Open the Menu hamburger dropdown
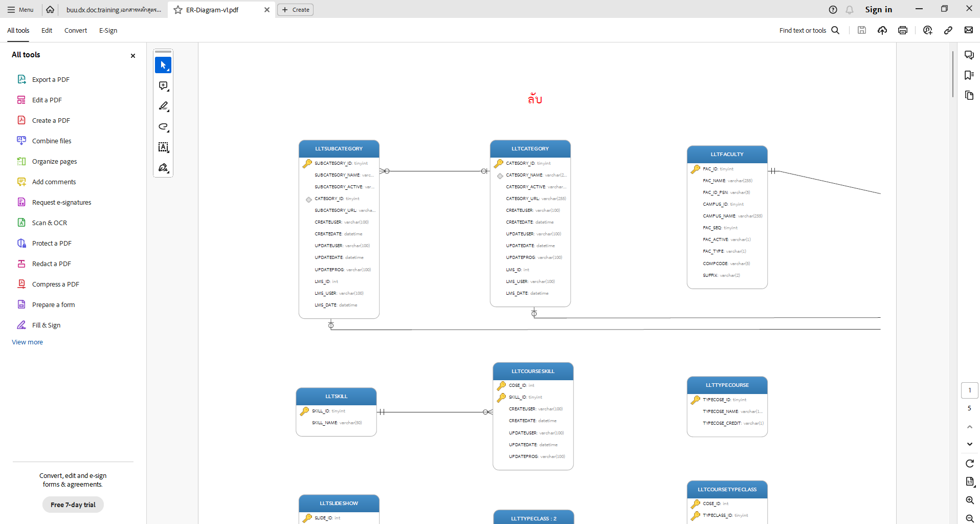This screenshot has width=980, height=524. (20, 10)
